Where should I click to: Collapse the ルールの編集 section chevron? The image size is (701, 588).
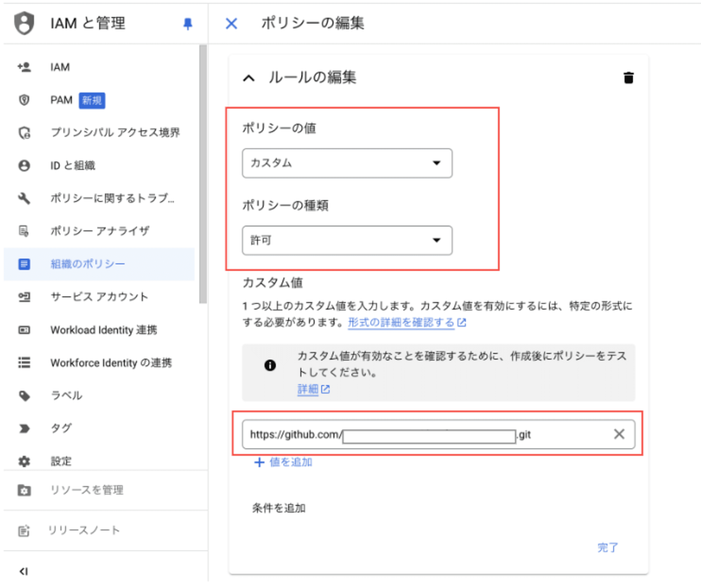[249, 78]
